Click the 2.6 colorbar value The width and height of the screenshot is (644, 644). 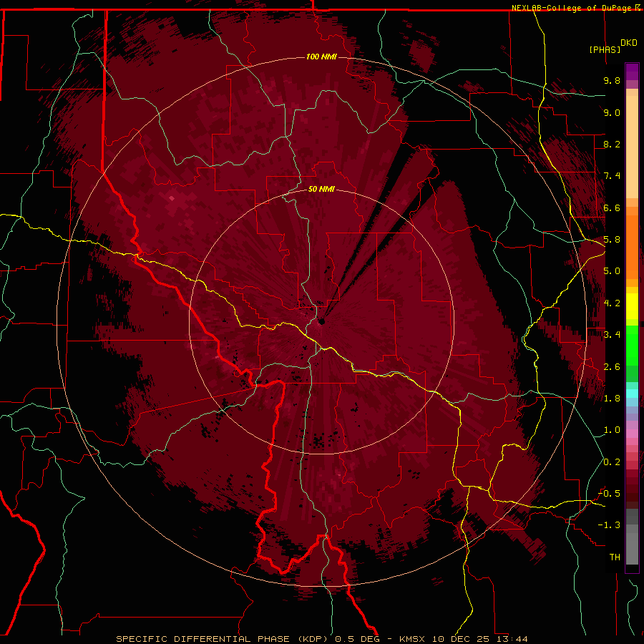point(612,367)
